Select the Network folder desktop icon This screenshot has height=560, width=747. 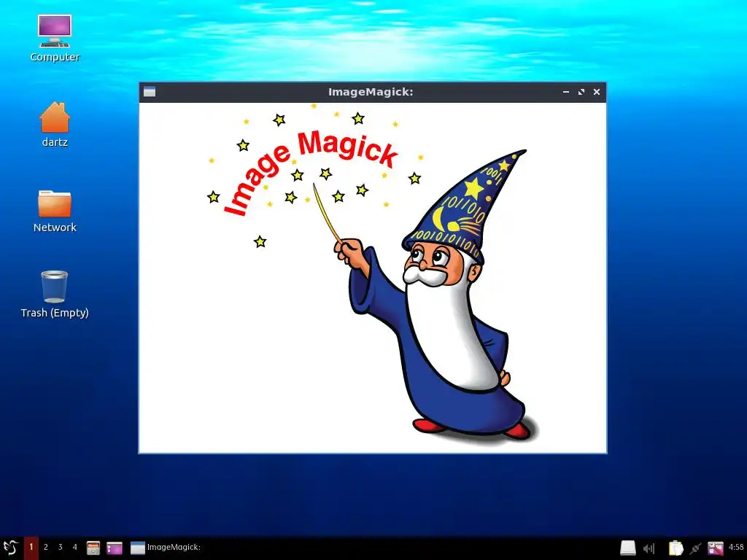pyautogui.click(x=55, y=211)
